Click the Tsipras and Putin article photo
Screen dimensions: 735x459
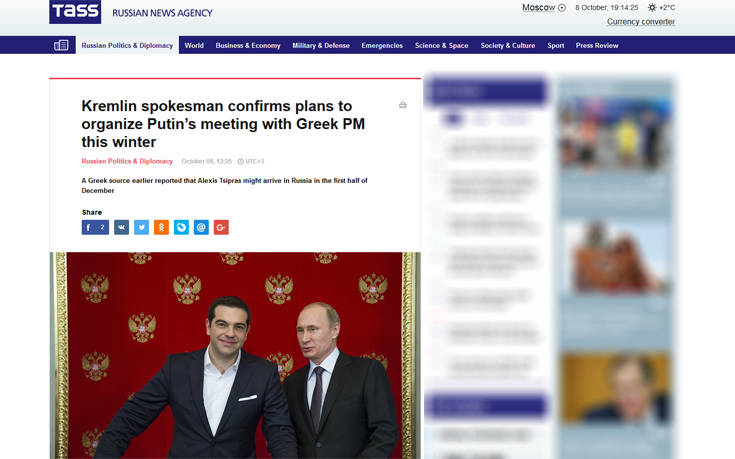coord(235,355)
